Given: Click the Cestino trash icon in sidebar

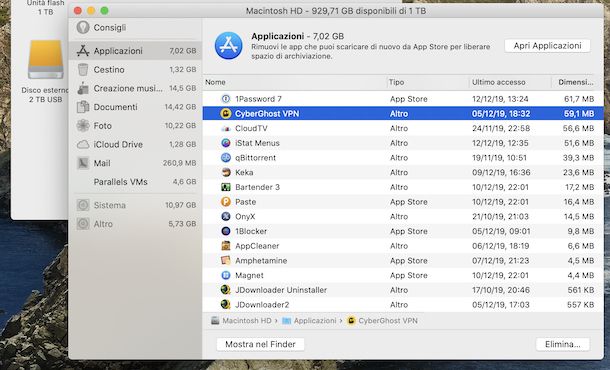Looking at the screenshot, I should 83,70.
